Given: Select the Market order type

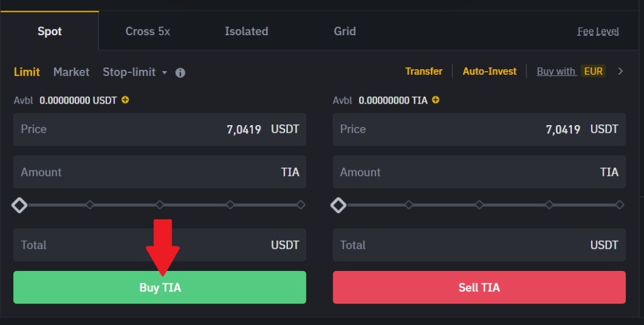Looking at the screenshot, I should pos(71,72).
